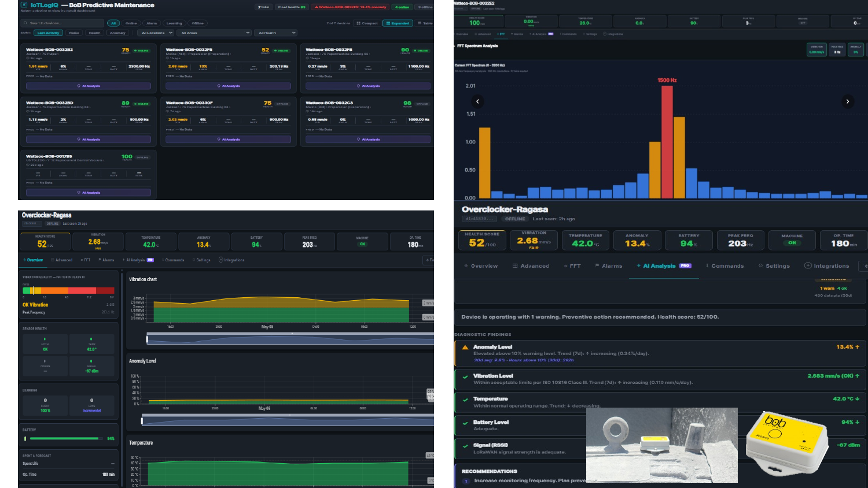Open the Alarms tab in Overview dashboard
The width and height of the screenshot is (868, 488).
tap(106, 260)
